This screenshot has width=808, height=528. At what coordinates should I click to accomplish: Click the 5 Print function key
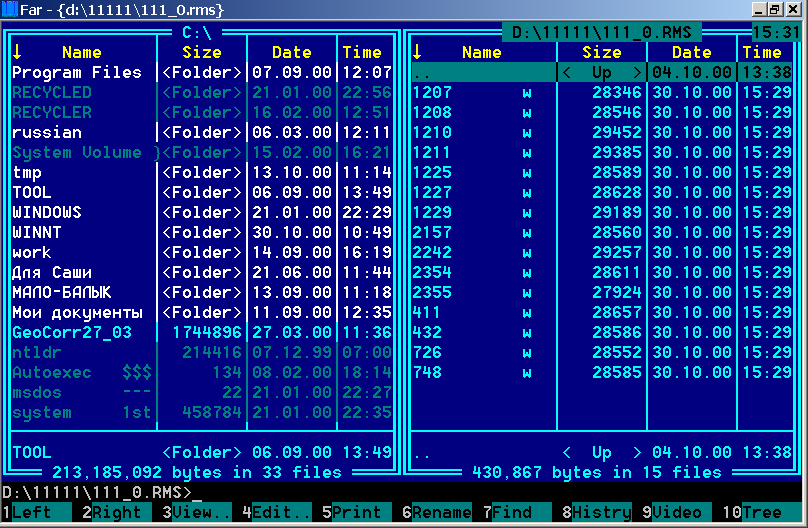pyautogui.click(x=357, y=513)
